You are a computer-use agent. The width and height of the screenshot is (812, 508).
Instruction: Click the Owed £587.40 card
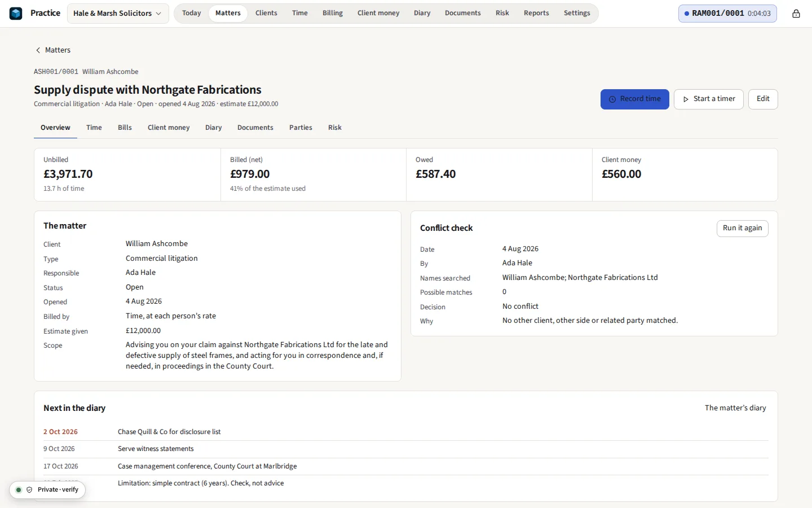pyautogui.click(x=499, y=174)
